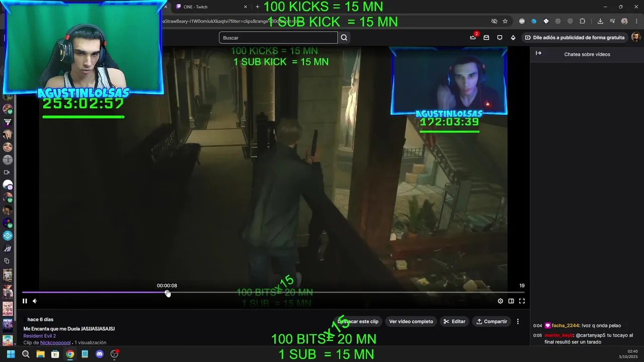Open the clip more-options menu

(518, 321)
